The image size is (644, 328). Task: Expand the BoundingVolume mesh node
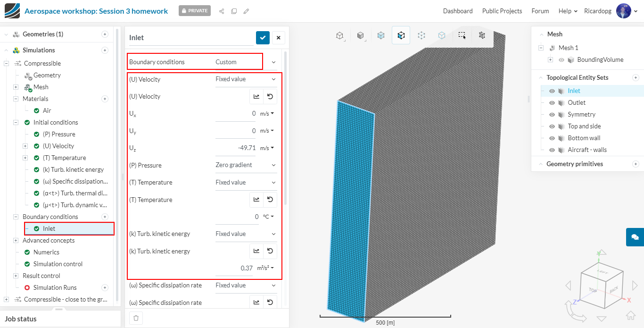pos(550,60)
